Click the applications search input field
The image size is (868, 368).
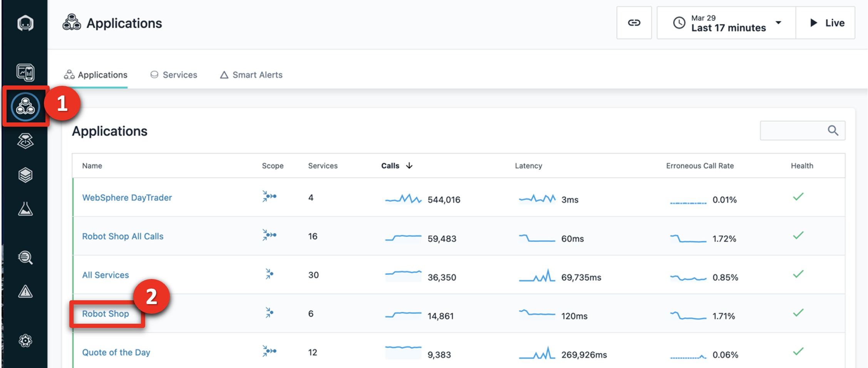803,130
